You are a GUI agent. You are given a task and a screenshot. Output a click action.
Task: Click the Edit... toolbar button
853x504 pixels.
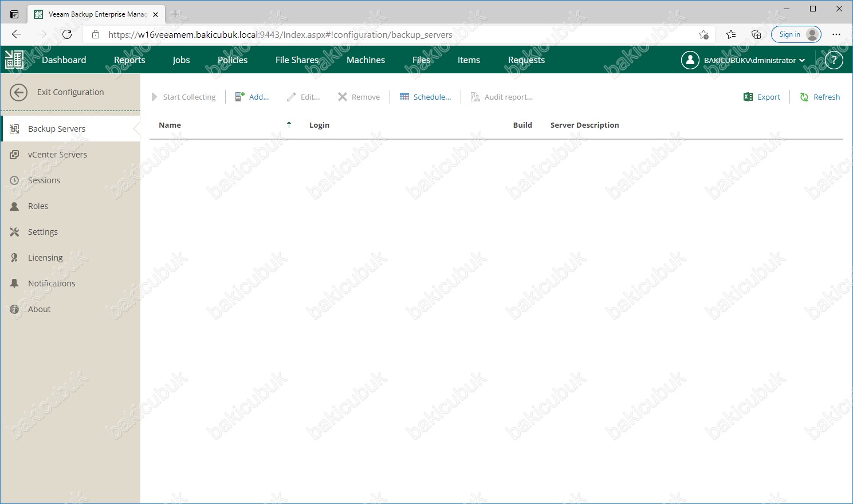(x=304, y=97)
